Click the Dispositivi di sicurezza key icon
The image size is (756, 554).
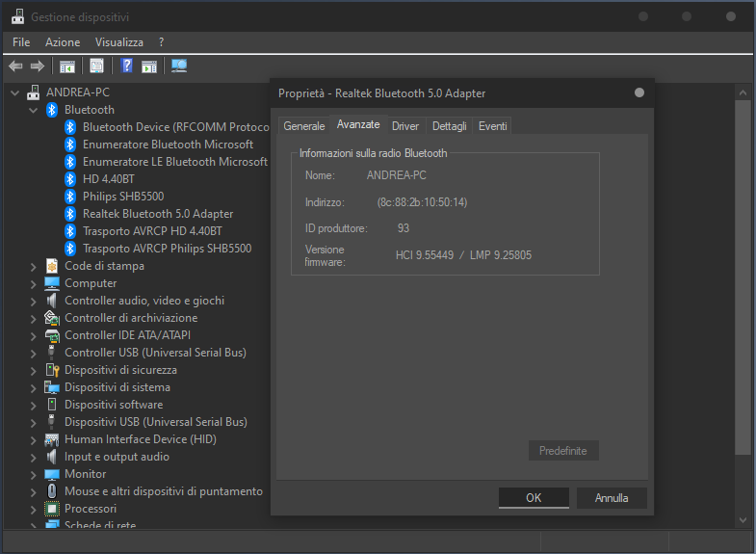pos(52,370)
